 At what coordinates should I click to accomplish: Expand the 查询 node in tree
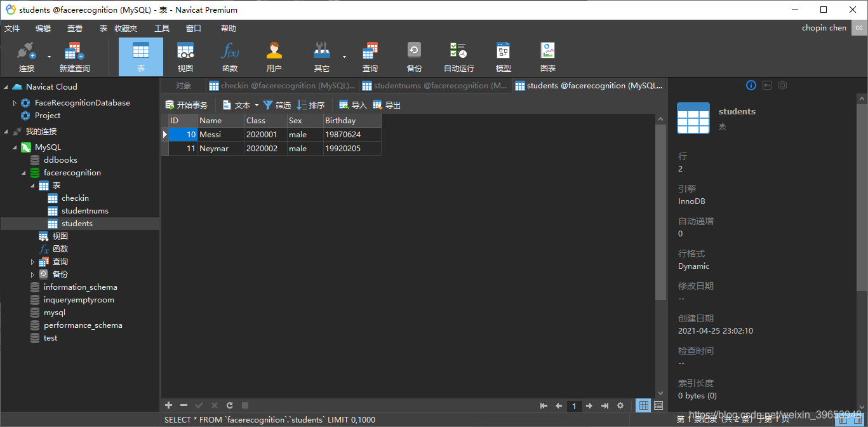click(x=33, y=262)
